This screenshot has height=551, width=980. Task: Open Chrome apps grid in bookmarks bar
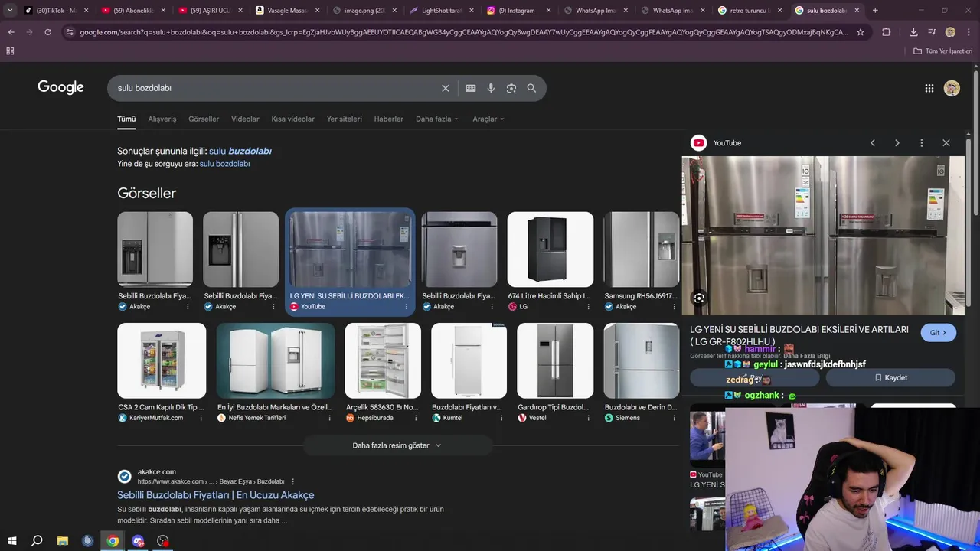click(x=10, y=51)
